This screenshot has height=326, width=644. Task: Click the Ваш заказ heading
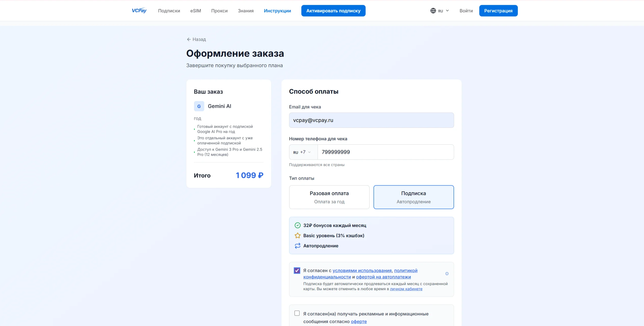[x=208, y=92]
